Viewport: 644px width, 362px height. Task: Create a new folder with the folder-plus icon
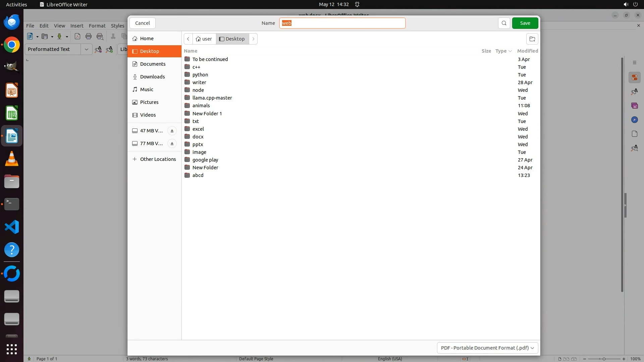(532, 39)
